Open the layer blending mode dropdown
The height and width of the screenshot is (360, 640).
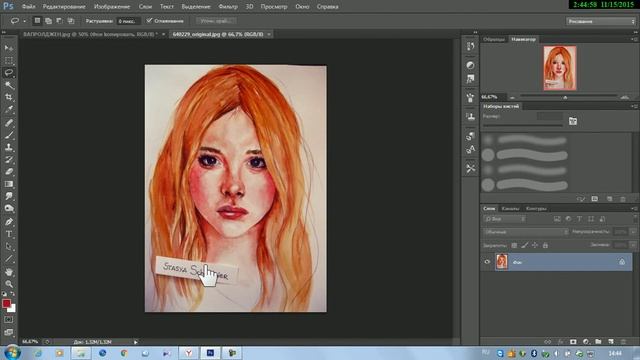pos(526,232)
